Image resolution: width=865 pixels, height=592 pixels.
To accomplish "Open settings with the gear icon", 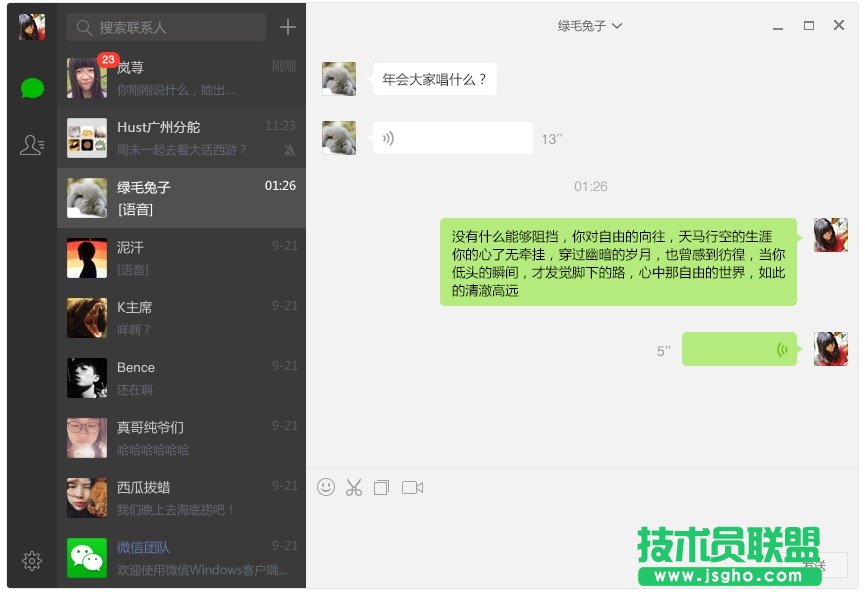I will pyautogui.click(x=31, y=561).
